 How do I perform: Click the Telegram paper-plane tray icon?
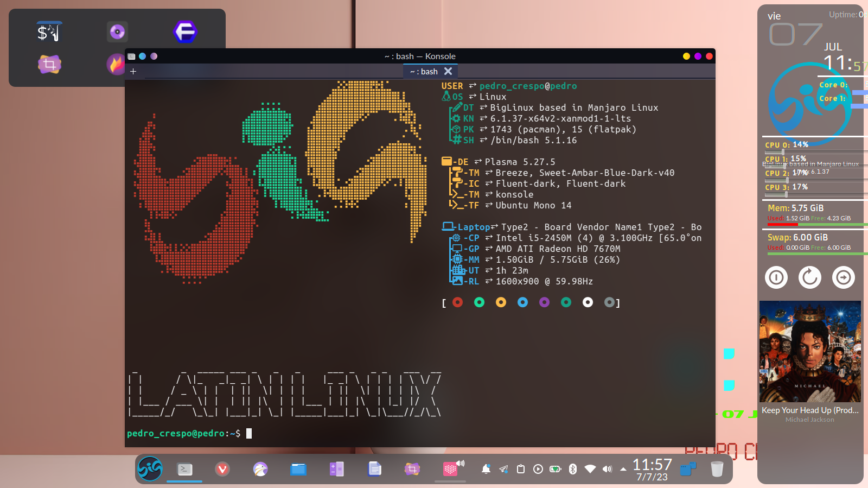[503, 469]
